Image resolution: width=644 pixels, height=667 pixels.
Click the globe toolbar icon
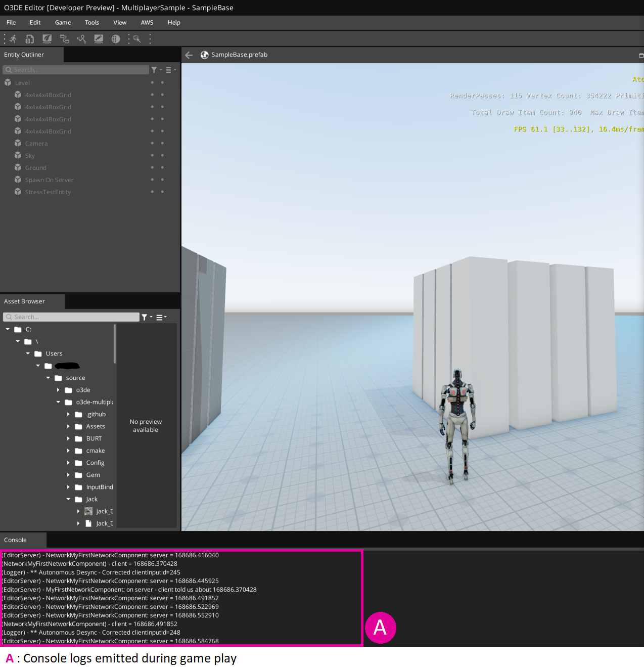pyautogui.click(x=115, y=38)
